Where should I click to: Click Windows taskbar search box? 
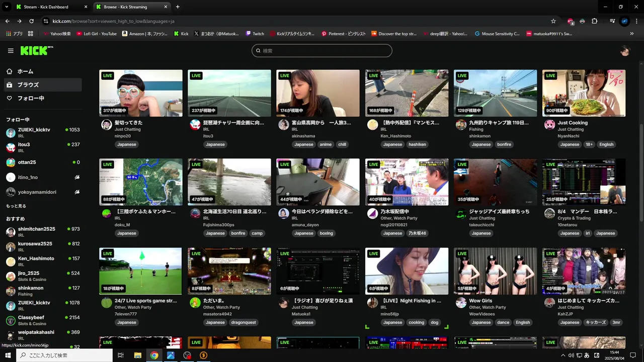click(64, 355)
